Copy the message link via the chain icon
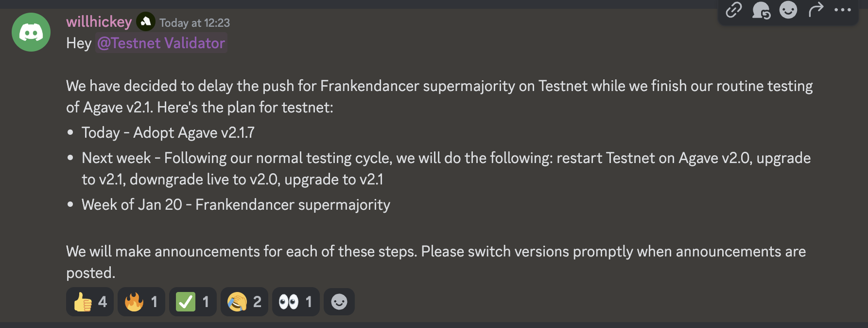868x328 pixels. point(733,11)
